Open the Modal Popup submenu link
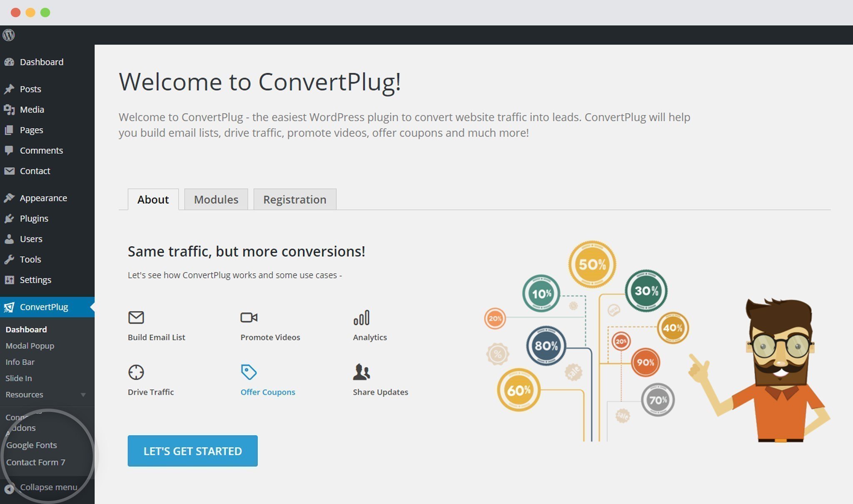853x504 pixels. [30, 346]
